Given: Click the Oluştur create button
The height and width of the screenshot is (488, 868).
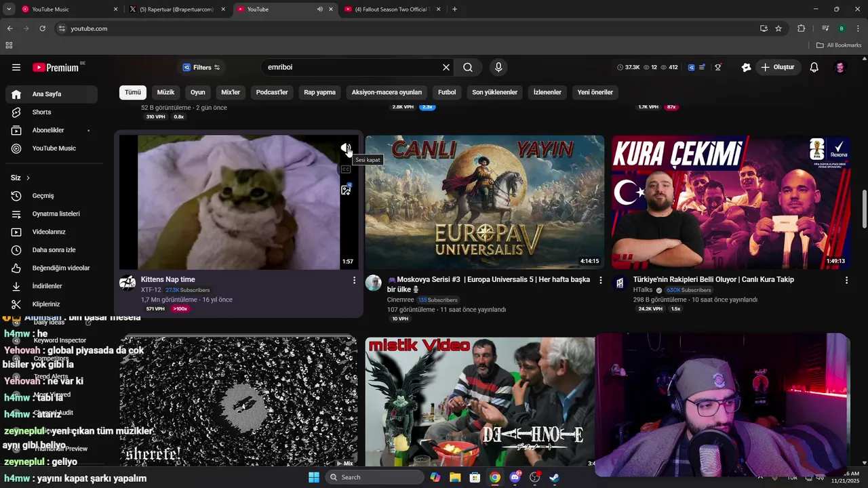Looking at the screenshot, I should (x=778, y=67).
